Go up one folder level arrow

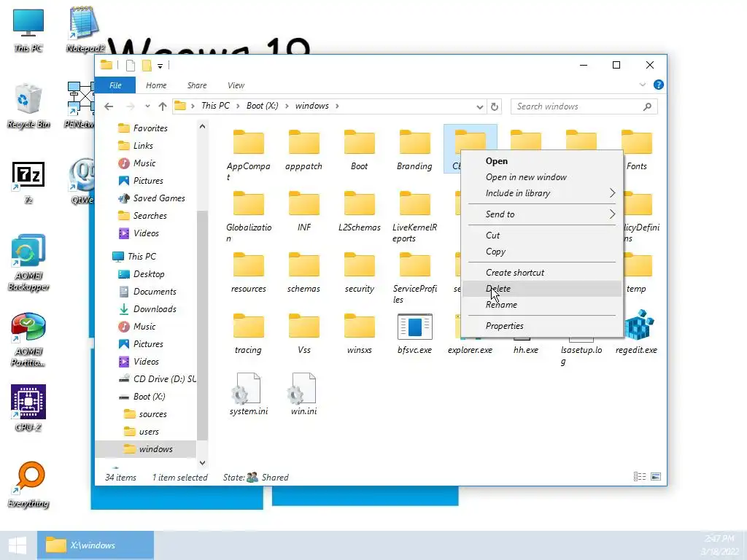click(163, 106)
